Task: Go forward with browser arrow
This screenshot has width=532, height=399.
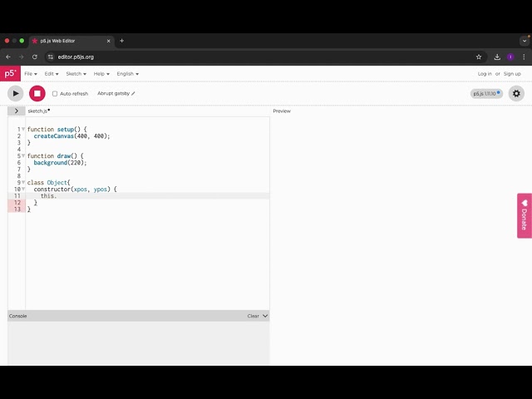Action: click(22, 57)
